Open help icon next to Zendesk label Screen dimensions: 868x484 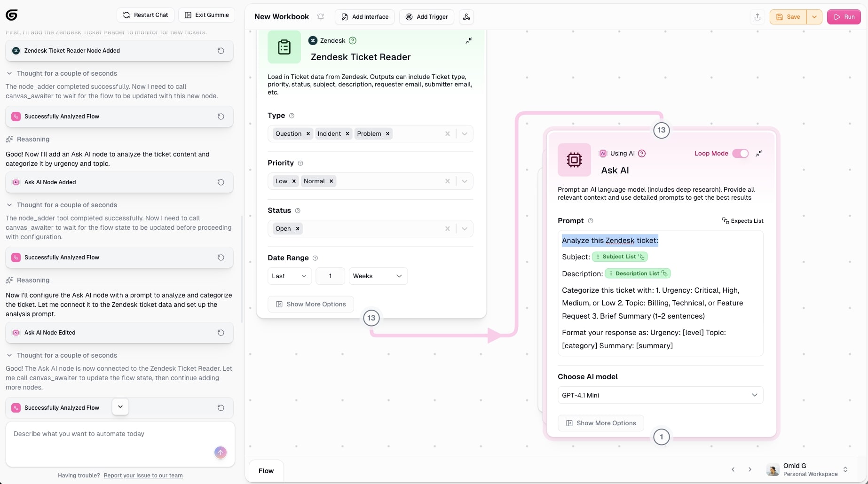(353, 40)
